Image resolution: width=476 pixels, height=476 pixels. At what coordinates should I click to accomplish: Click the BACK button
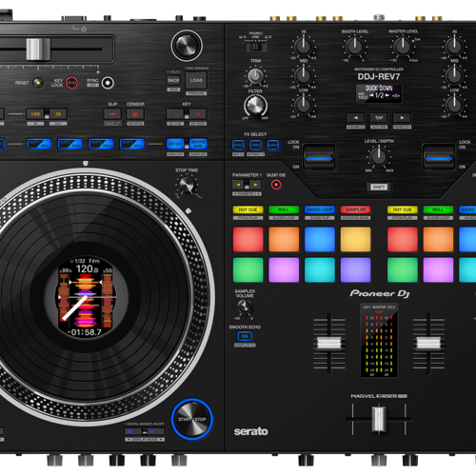(x=173, y=80)
